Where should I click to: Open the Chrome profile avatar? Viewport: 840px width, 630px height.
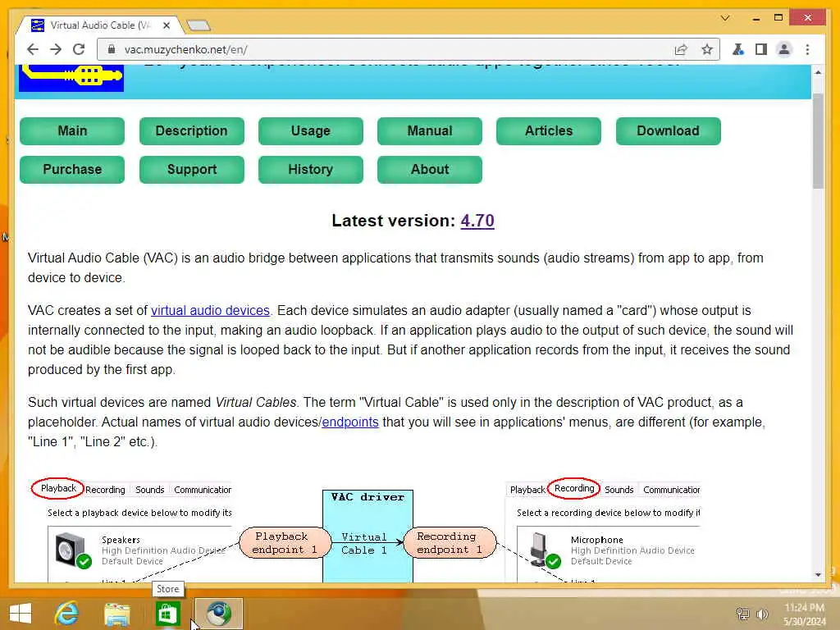pos(783,50)
